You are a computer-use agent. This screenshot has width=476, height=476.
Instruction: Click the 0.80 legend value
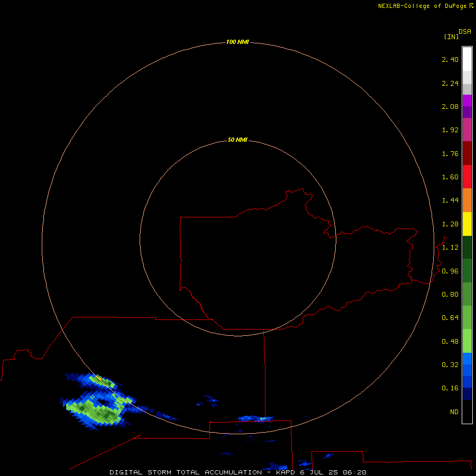click(x=450, y=295)
